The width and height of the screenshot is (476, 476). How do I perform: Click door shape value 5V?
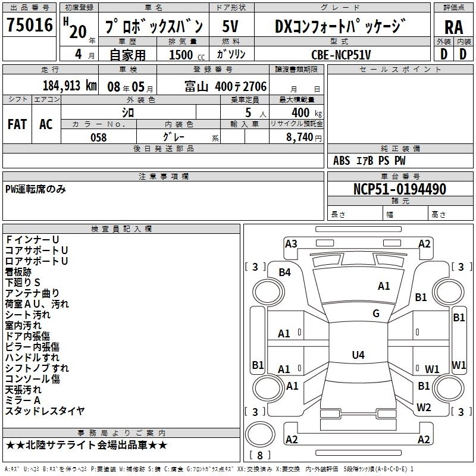point(230,26)
